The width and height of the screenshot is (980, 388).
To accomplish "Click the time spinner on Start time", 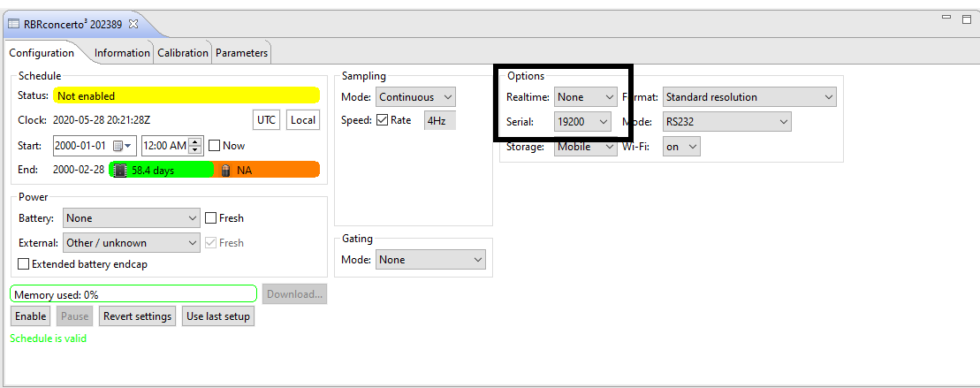I will click(x=195, y=146).
